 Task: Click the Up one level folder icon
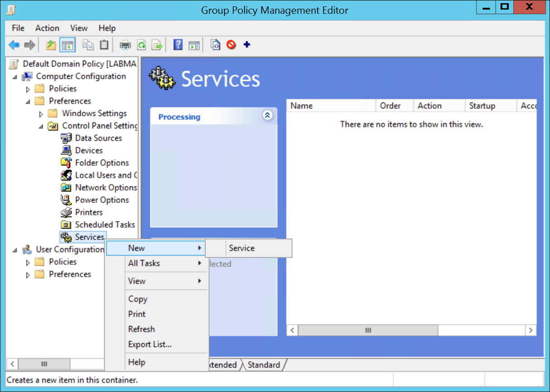tap(51, 45)
